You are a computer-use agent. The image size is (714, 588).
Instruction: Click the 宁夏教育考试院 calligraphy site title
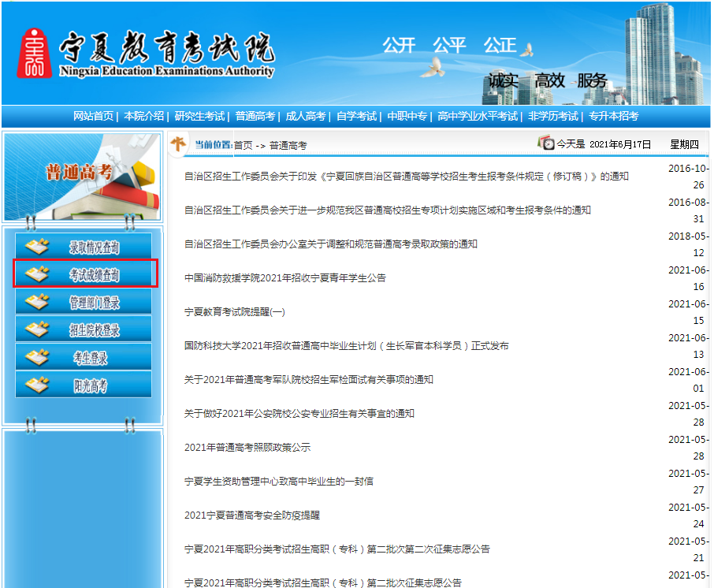point(167,47)
